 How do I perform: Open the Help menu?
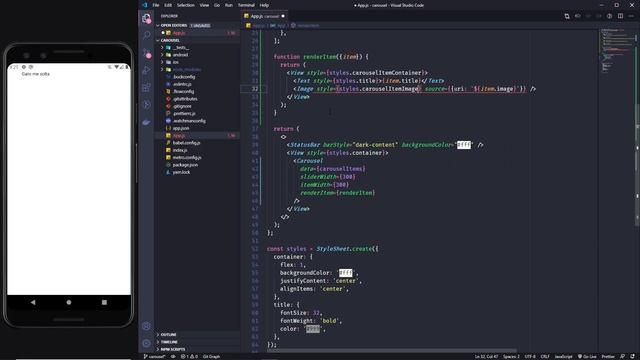264,5
